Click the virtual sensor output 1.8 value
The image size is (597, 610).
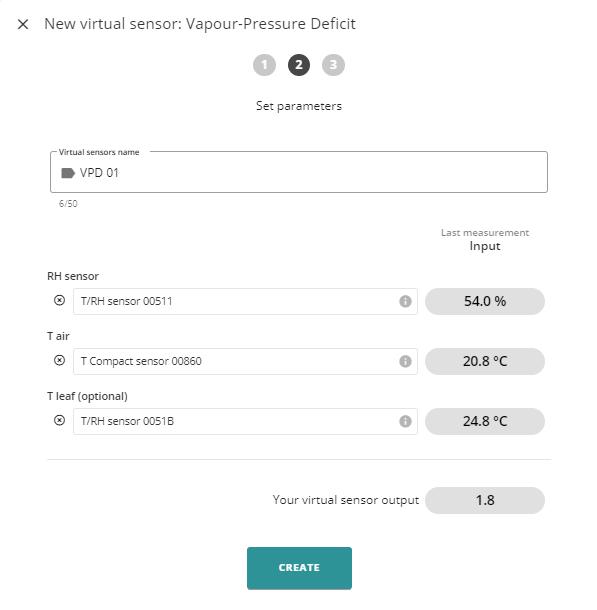click(x=485, y=500)
